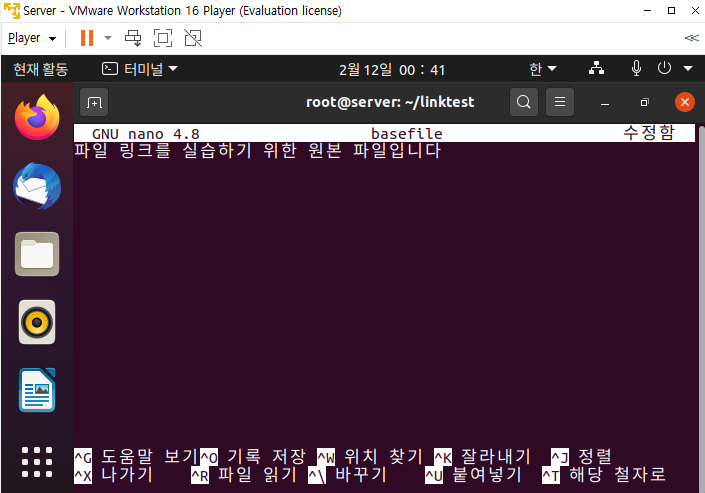
Task: Open the terminal hamburger menu
Action: (x=560, y=102)
